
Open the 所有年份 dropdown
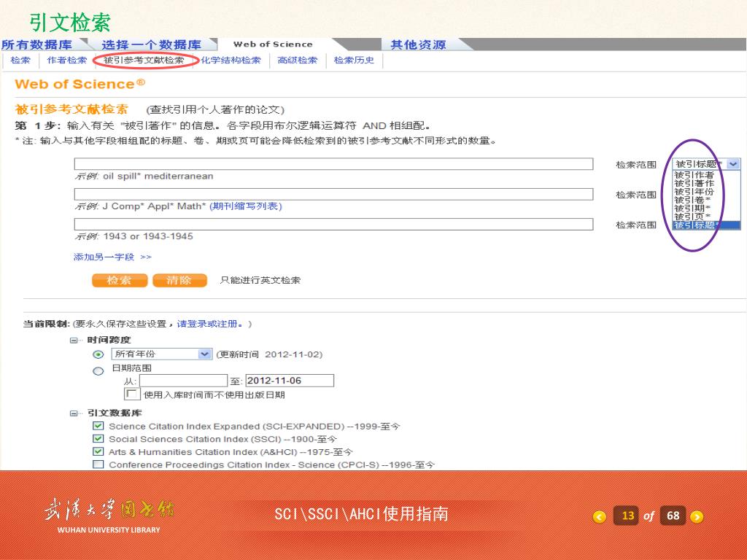point(161,354)
